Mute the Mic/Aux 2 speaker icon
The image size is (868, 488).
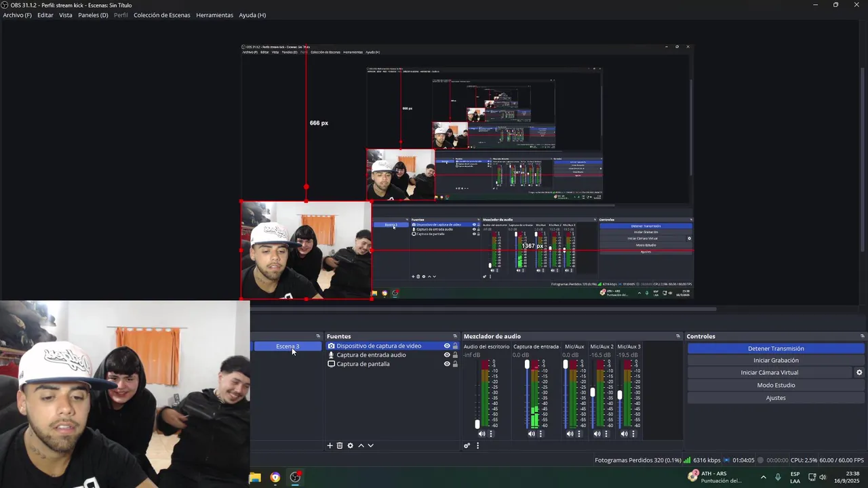point(597,434)
